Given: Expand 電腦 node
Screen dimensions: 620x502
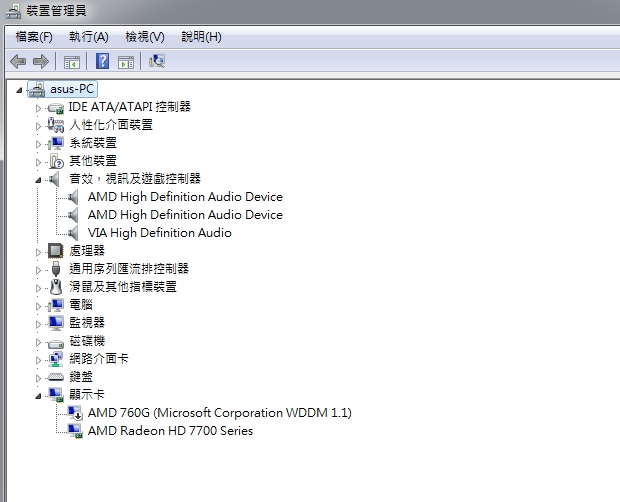Looking at the screenshot, I should pyautogui.click(x=38, y=306).
